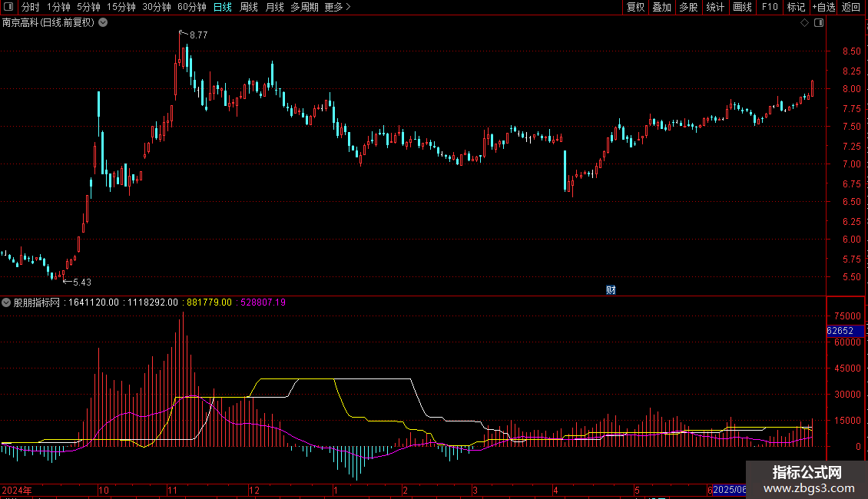Screen dimensions: 868x499
Task: Click the 返回 back button
Action: coord(851,7)
